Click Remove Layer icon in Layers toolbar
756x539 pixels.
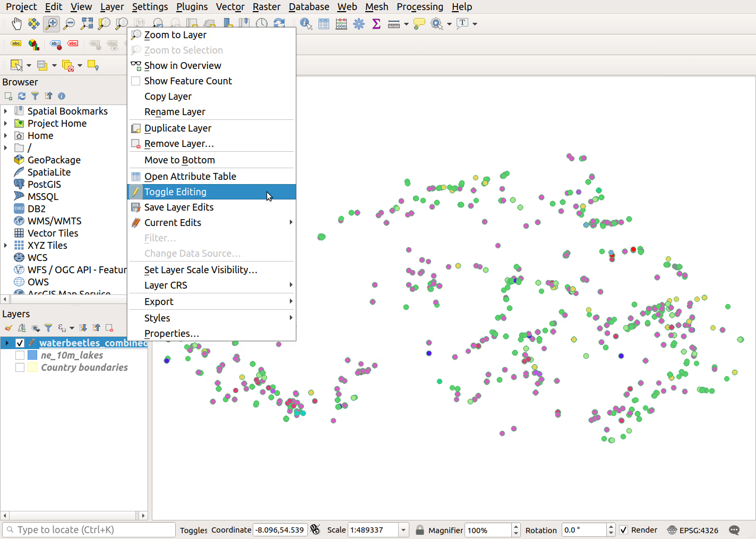click(109, 328)
